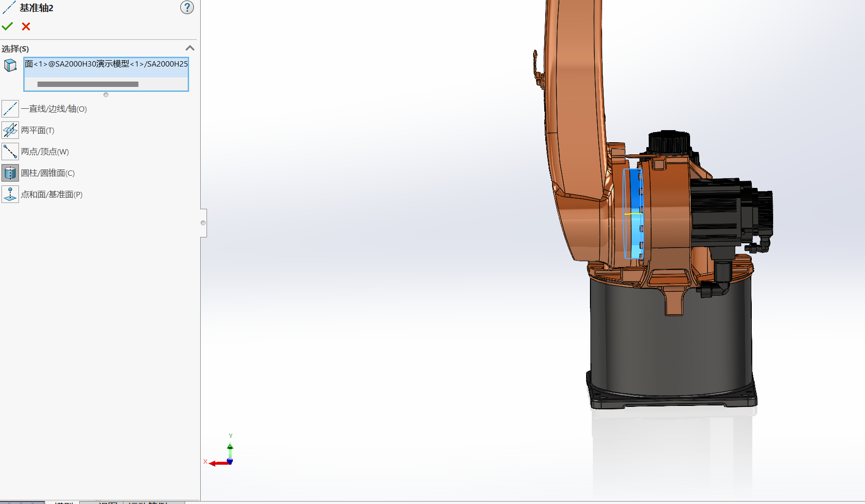Select the 两平面 axis option

(10, 130)
